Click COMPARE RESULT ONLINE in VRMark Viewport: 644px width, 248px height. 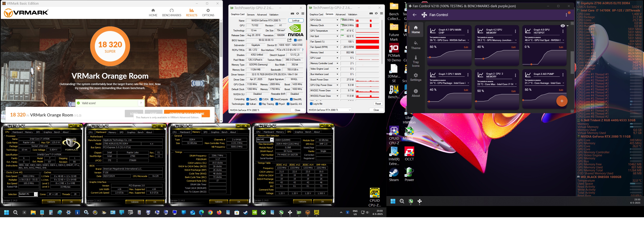click(x=187, y=114)
